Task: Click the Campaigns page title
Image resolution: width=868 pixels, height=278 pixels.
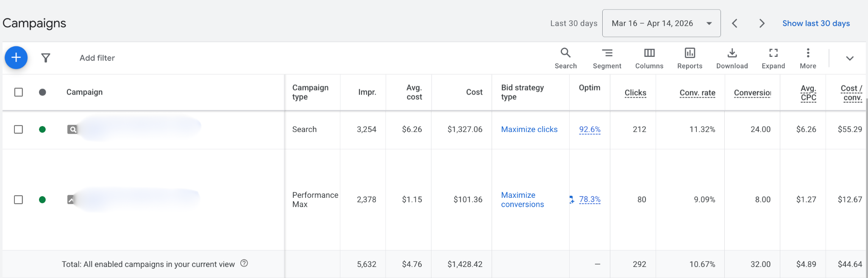Action: click(34, 23)
